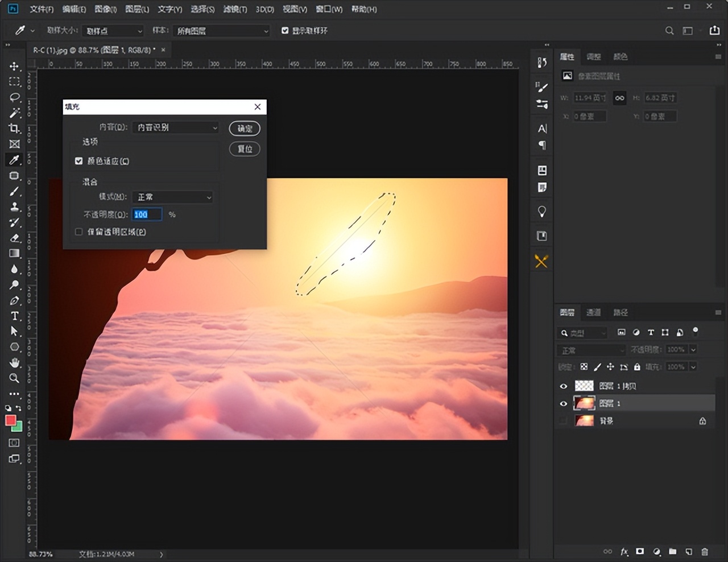Viewport: 728px width, 562px height.
Task: Select the Eraser tool
Action: pyautogui.click(x=14, y=238)
